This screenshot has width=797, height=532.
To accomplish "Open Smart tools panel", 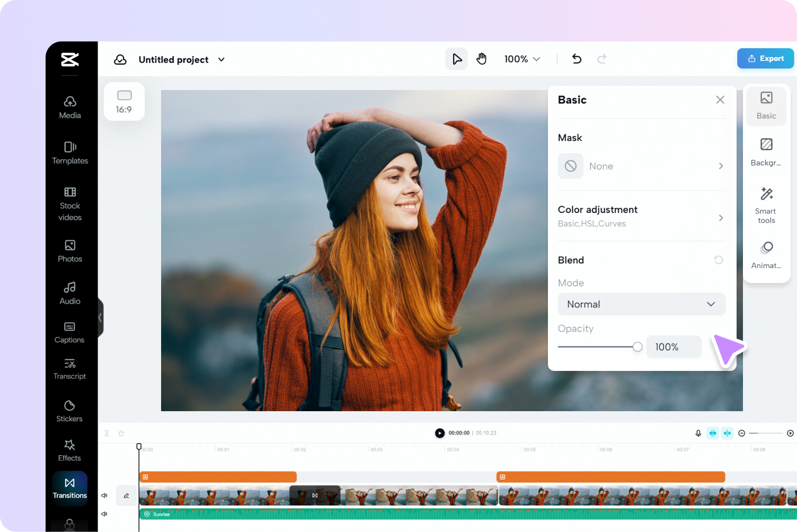I will click(766, 206).
